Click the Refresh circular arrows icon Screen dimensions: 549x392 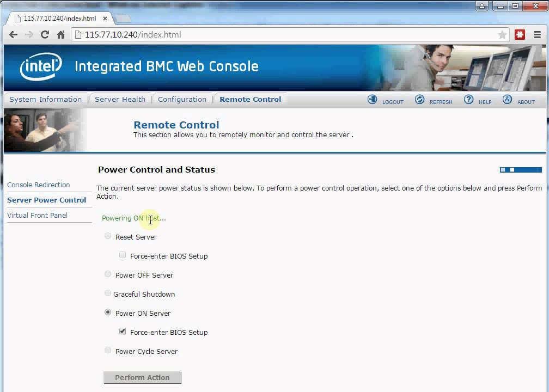point(419,100)
